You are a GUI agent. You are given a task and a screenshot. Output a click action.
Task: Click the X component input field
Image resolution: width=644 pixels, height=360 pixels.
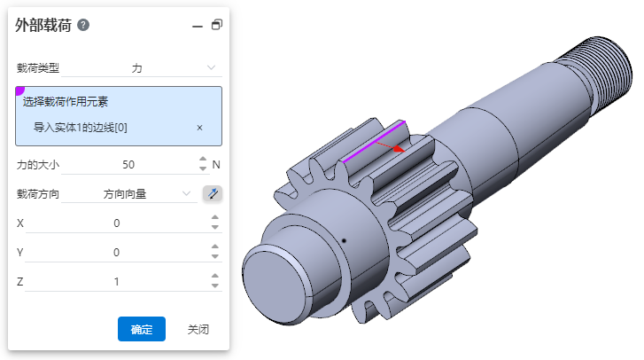(x=117, y=223)
